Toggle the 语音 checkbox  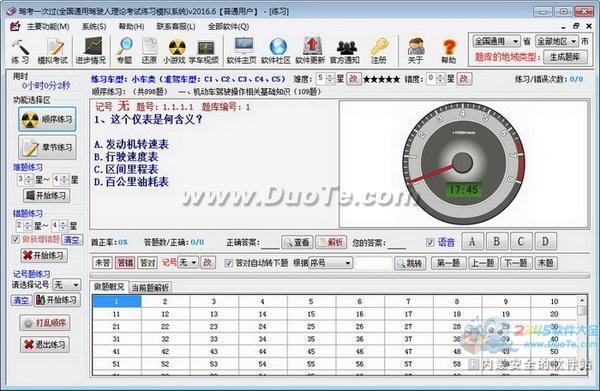pyautogui.click(x=430, y=242)
